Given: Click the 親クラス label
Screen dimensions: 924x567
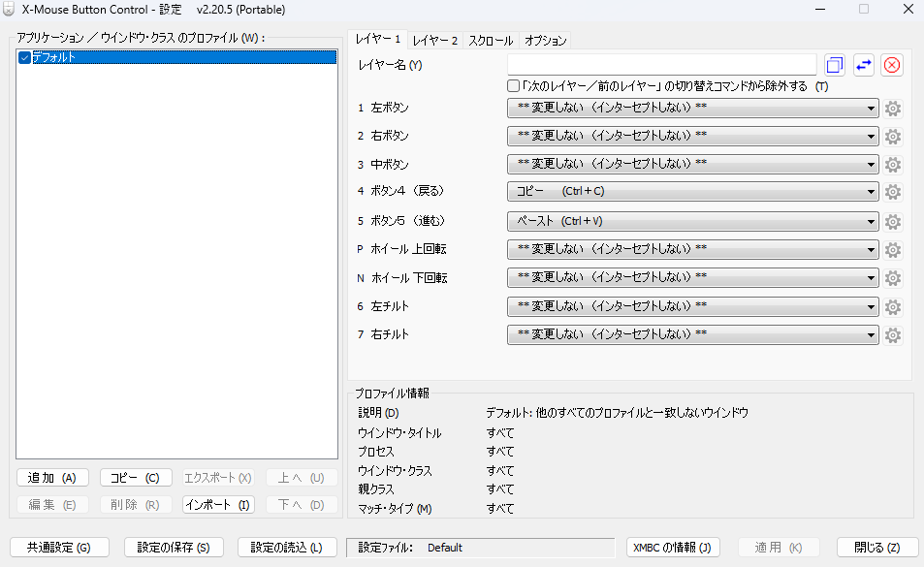Looking at the screenshot, I should 376,489.
